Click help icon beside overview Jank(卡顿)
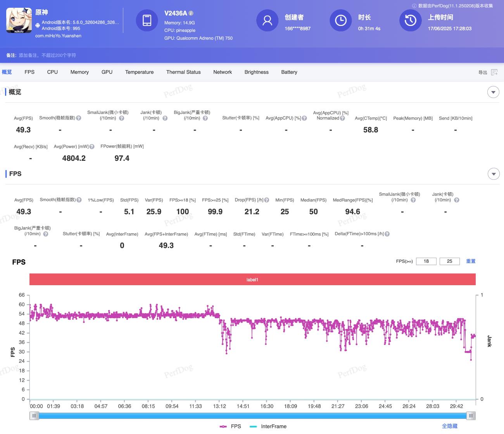Screen dimensions: 504x434 tap(165, 118)
